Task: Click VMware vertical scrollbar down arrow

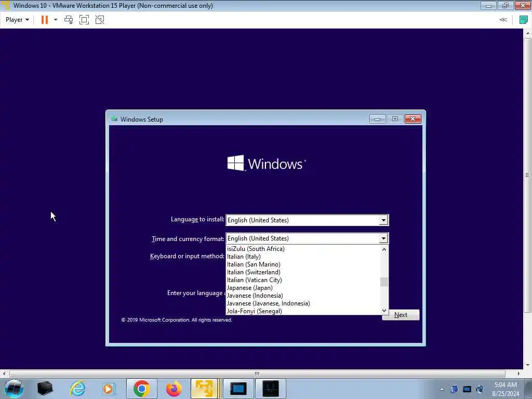Action: 528,365
